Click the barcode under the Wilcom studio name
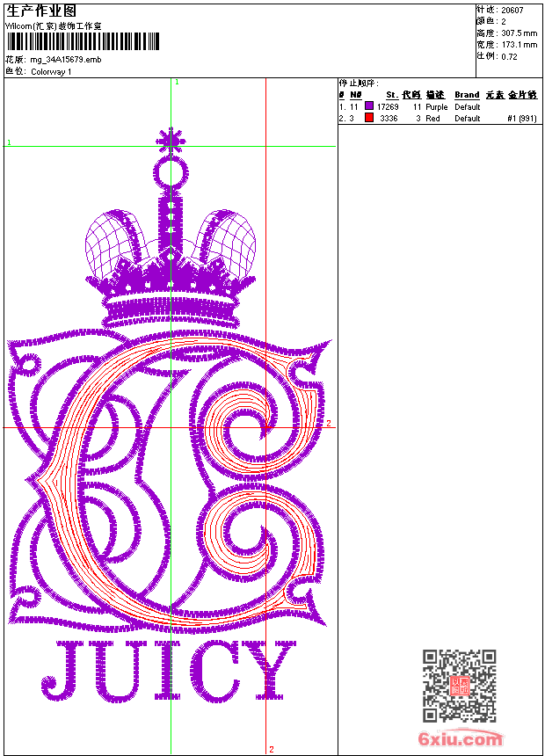This screenshot has height=756, width=545. (x=83, y=41)
